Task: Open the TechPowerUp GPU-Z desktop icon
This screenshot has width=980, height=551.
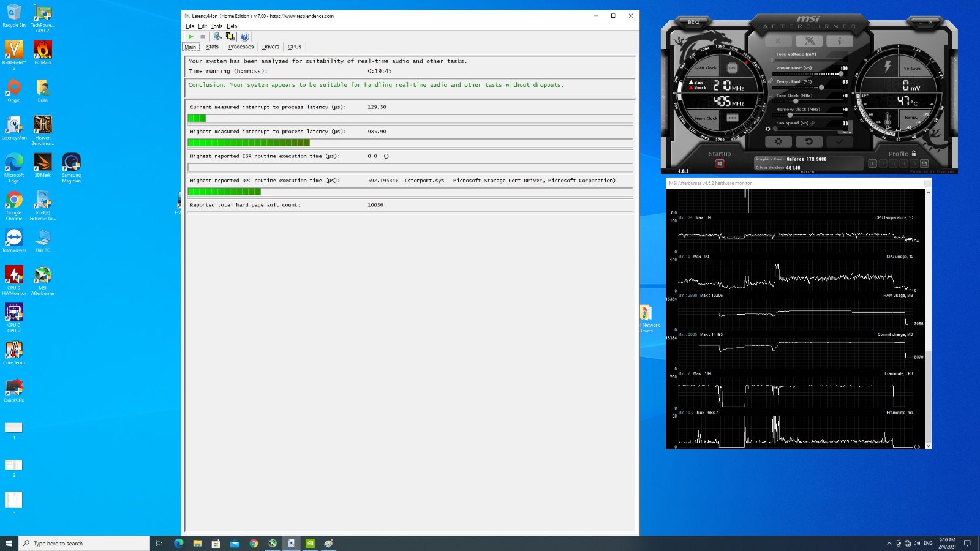Action: click(42, 17)
